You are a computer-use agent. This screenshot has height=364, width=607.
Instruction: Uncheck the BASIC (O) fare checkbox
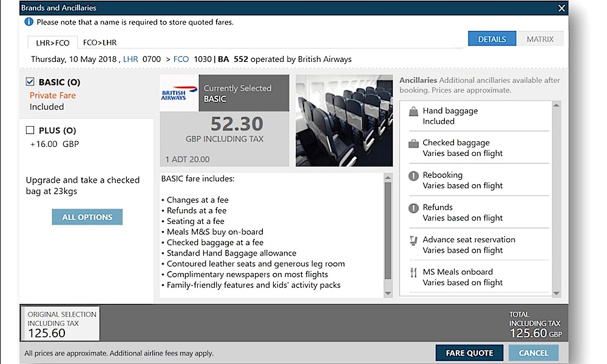coord(30,82)
